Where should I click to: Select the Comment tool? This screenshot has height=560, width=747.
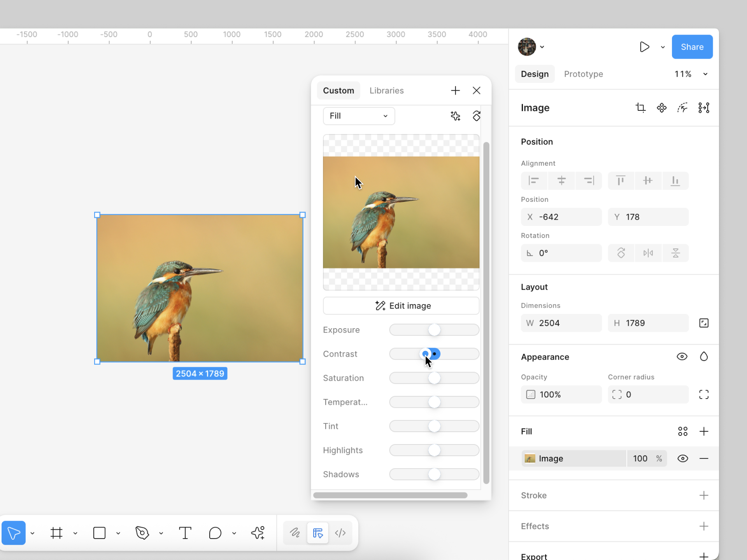tap(215, 533)
